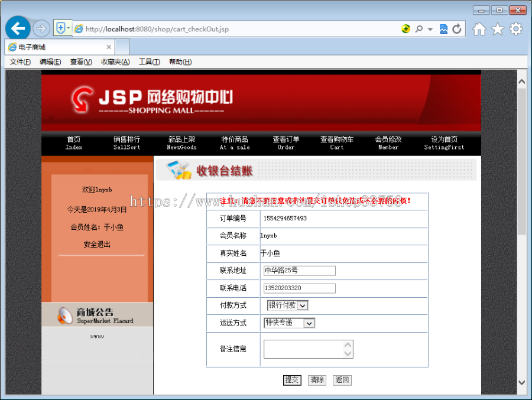
Task: Click the compatibility view page icon
Action: [443, 29]
